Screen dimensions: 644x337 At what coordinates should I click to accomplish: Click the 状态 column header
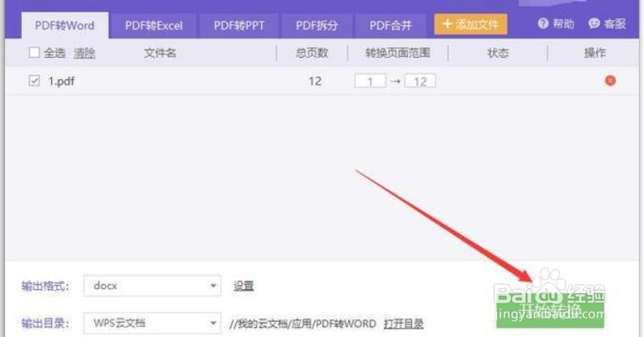point(498,53)
